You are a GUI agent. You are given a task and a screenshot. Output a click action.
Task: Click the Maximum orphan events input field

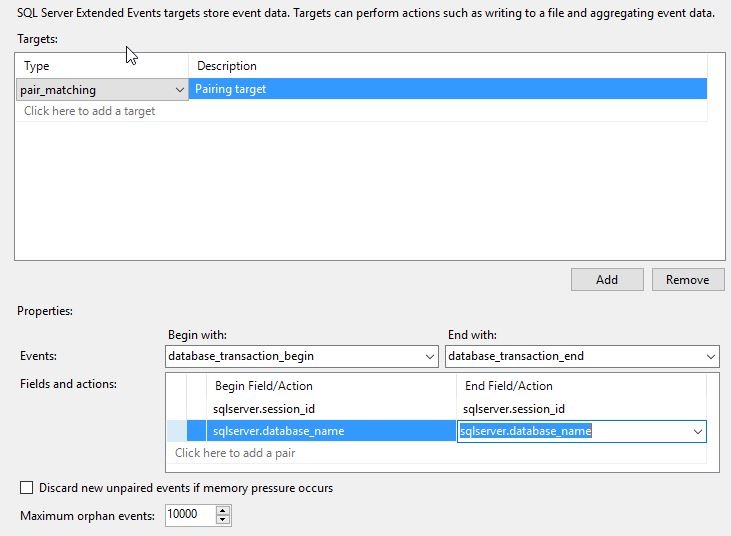[x=190, y=515]
